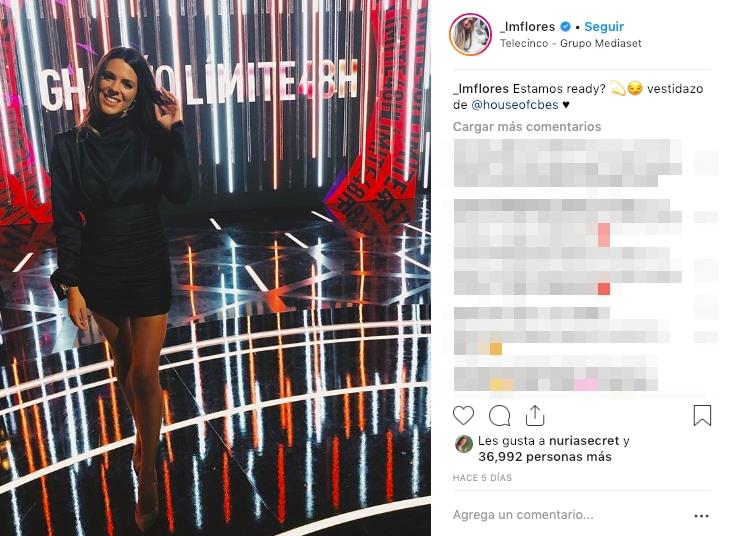Like the post with the heart icon
The image size is (731, 536).
[463, 415]
